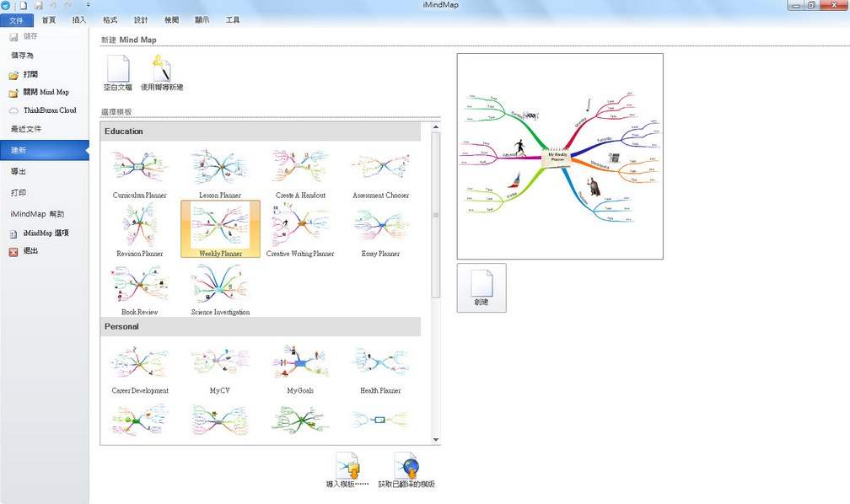Screen dimensions: 850x504
Task: Switch to the 插入 ribbon tab
Action: tap(79, 20)
